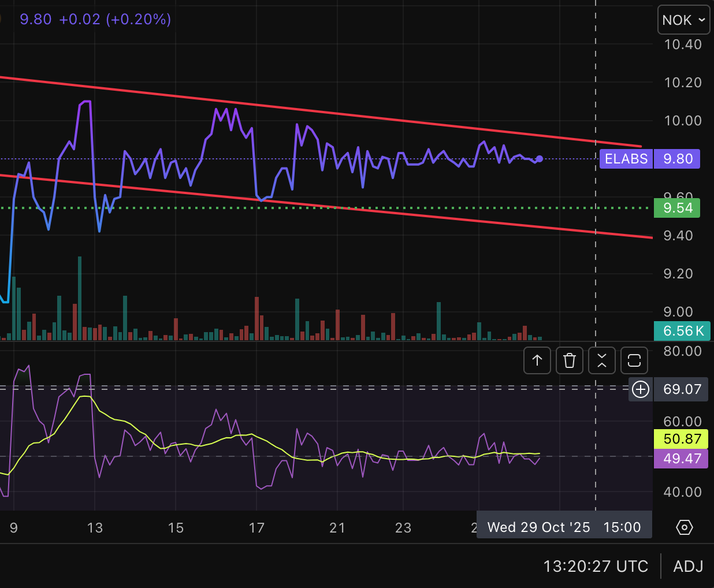Click the Wed 29 Oct '25 date label

coord(538,527)
